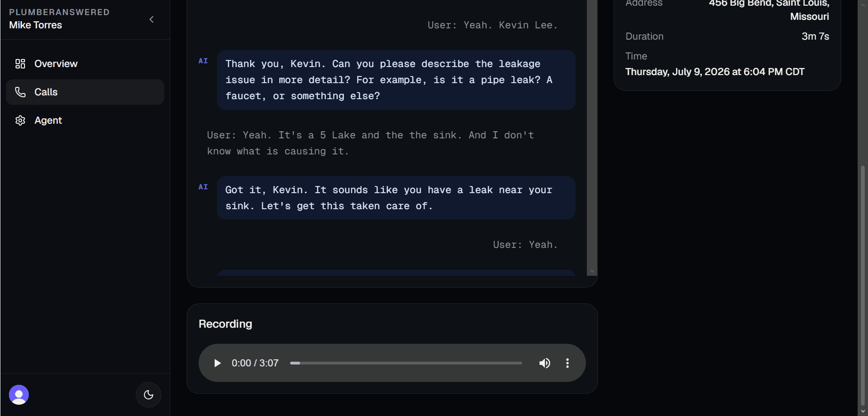868x416 pixels.
Task: Seek within the recording progress bar
Action: tap(406, 363)
